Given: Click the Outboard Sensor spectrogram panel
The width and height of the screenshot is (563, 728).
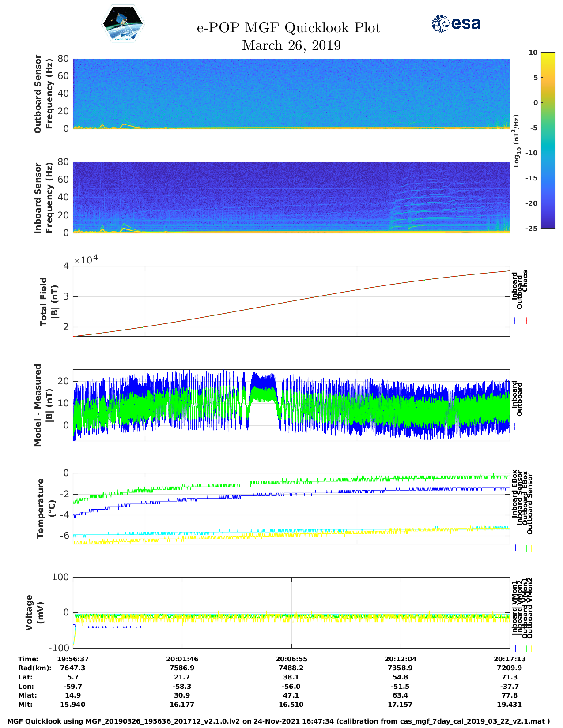Looking at the screenshot, I should tap(291, 94).
